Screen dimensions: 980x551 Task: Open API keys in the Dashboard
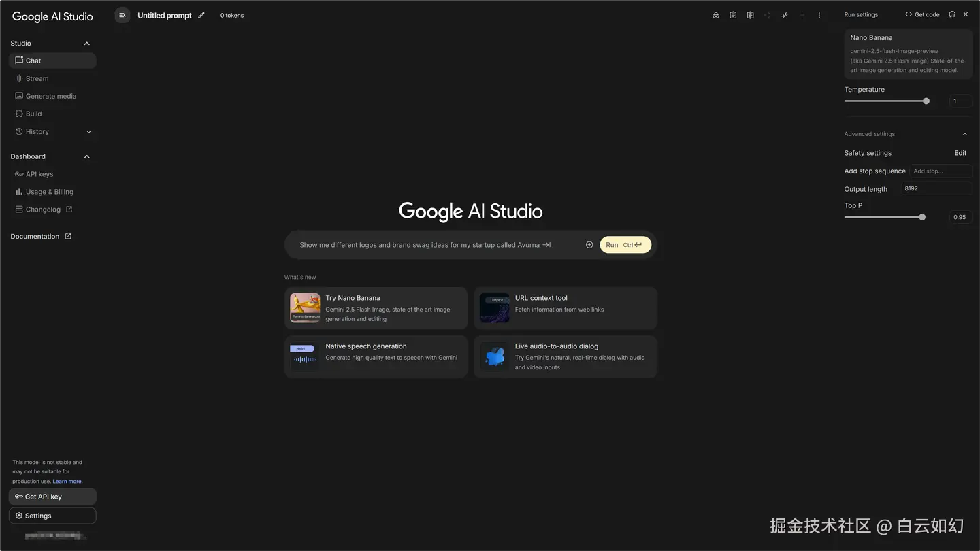pos(52,174)
